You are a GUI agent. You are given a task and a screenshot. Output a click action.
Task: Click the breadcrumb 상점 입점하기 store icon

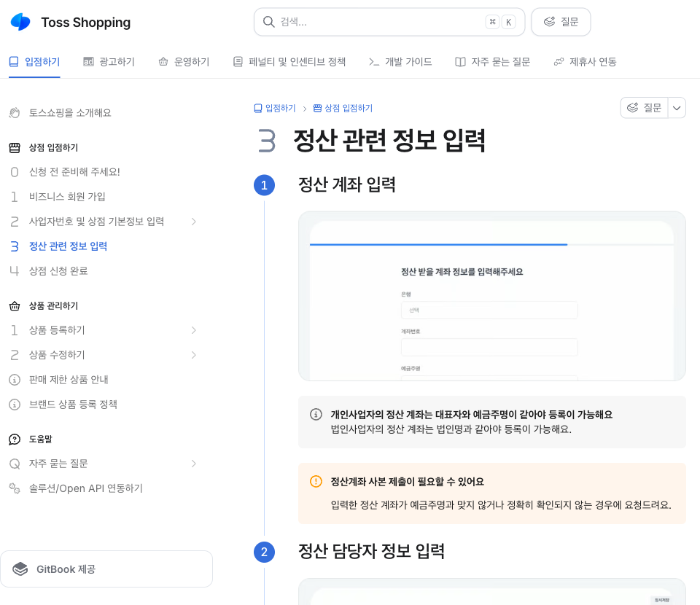[x=317, y=109]
